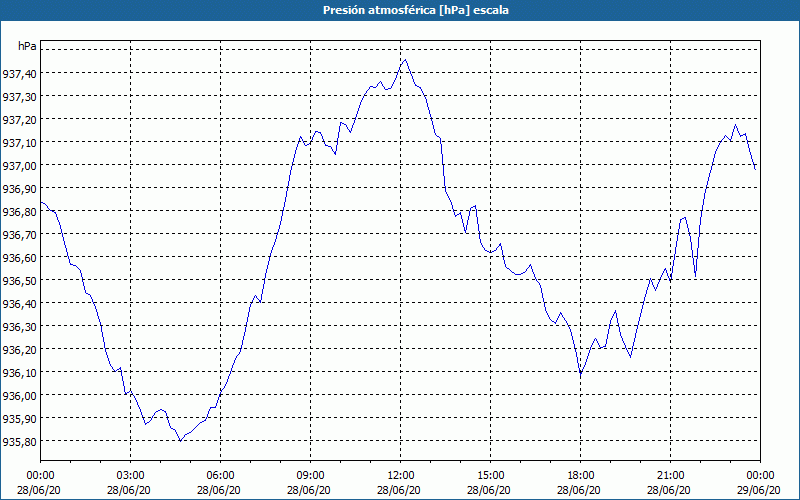Click the 937,10 pressure value label

tap(20, 143)
